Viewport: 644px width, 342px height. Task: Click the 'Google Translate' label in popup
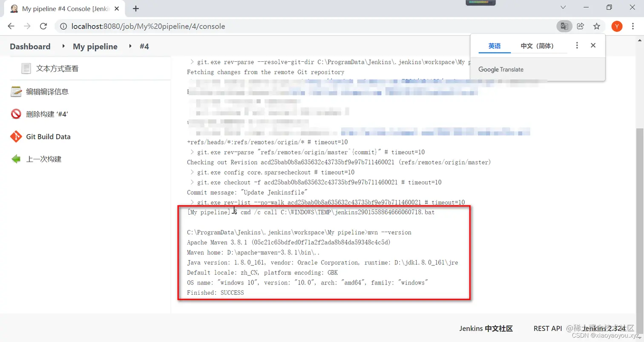tap(501, 69)
